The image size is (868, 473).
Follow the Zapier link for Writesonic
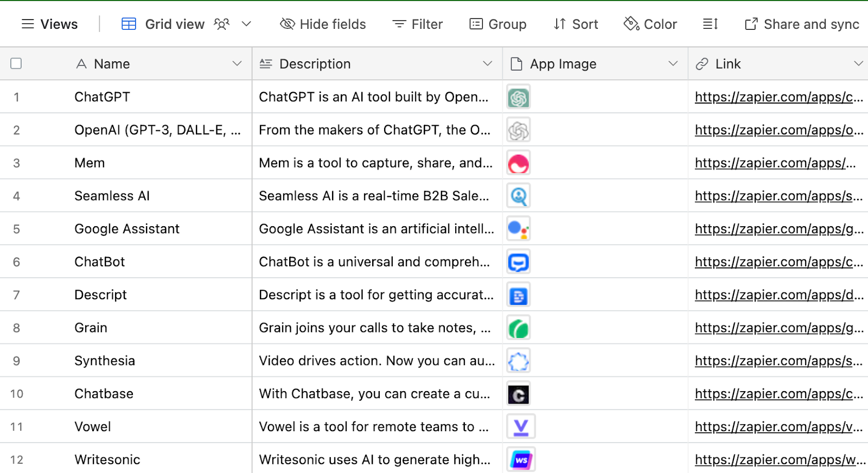[780, 460]
